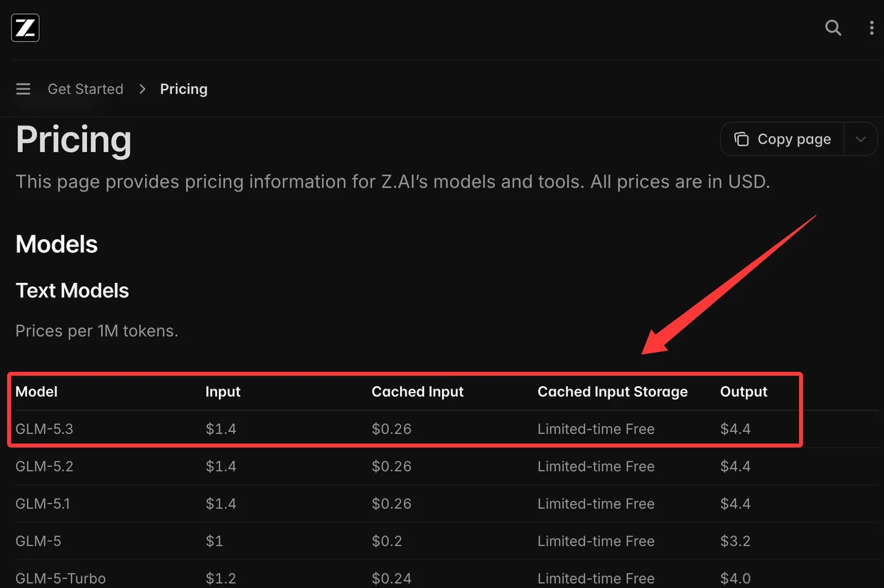Click GLM-5.2 cached input price $0.26
The image size is (884, 588).
click(392, 467)
